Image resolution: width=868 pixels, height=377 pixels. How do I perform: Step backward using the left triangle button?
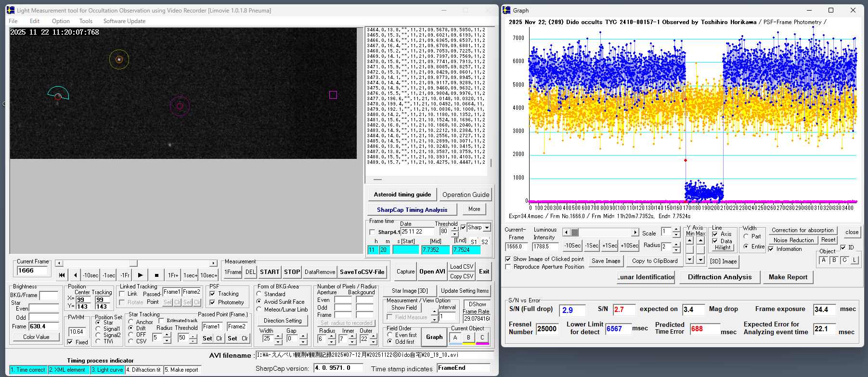coord(75,275)
